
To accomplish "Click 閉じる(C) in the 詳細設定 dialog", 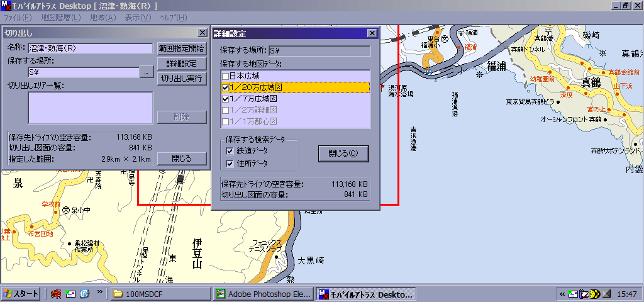I will (x=343, y=154).
